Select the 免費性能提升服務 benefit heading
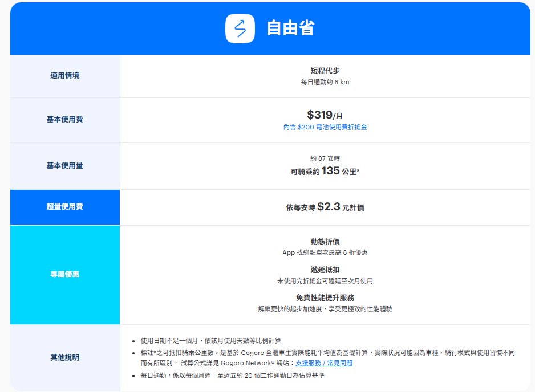This screenshot has height=392, width=535. click(x=325, y=297)
